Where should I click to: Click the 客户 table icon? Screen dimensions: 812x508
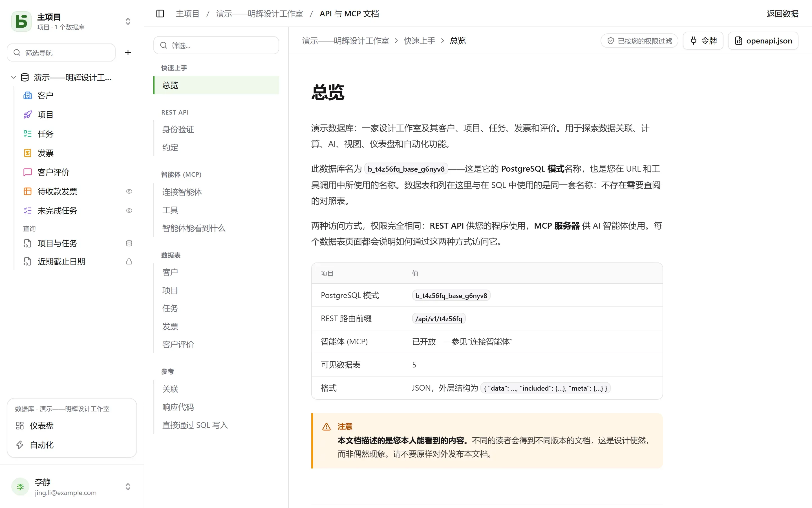click(28, 95)
